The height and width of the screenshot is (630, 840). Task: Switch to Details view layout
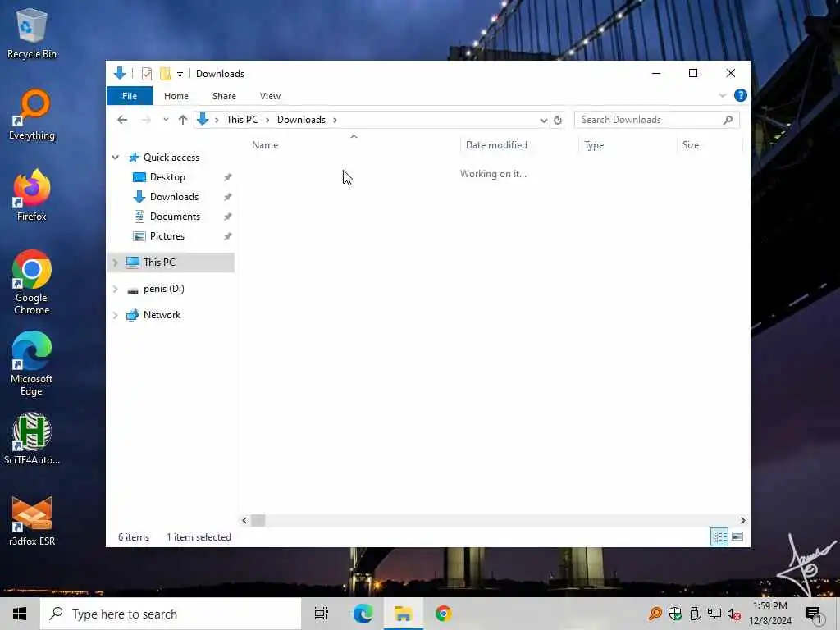tap(719, 536)
